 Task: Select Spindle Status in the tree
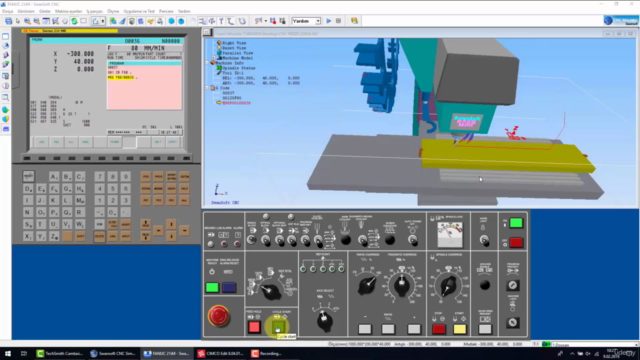coord(239,68)
